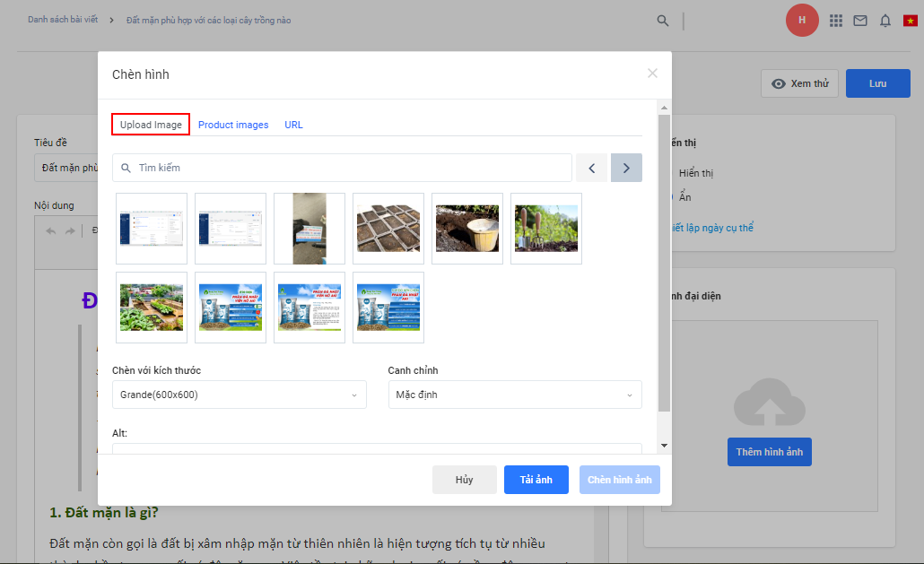Screen dimensions: 924x564
Task: Open the Grande(600x600) size dropdown
Action: tap(239, 395)
